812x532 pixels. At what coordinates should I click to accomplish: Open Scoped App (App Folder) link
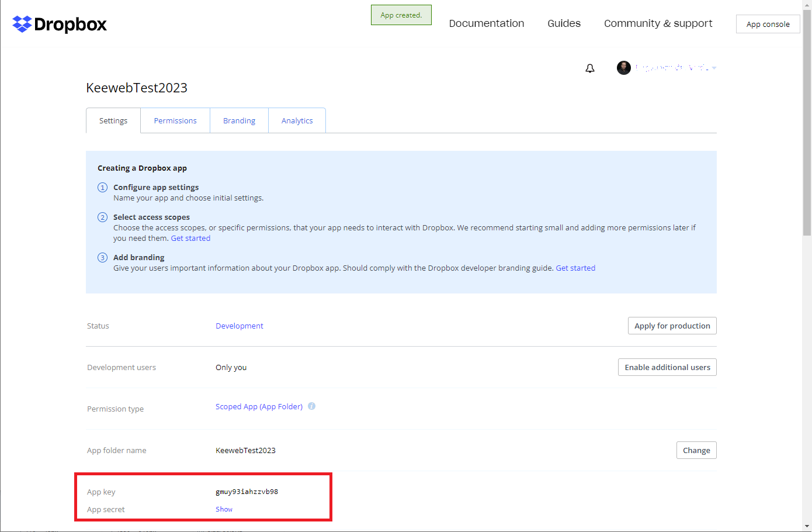tap(259, 406)
